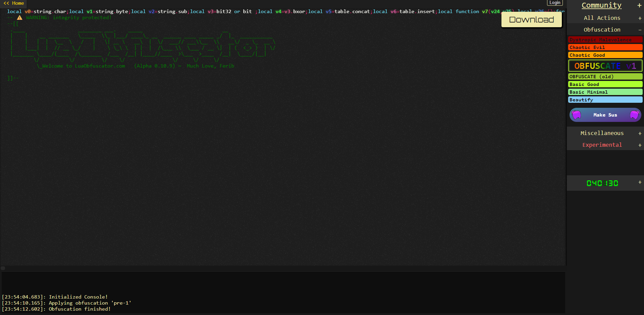Select the Obfuscation section header
This screenshot has height=315, width=644.
[602, 30]
